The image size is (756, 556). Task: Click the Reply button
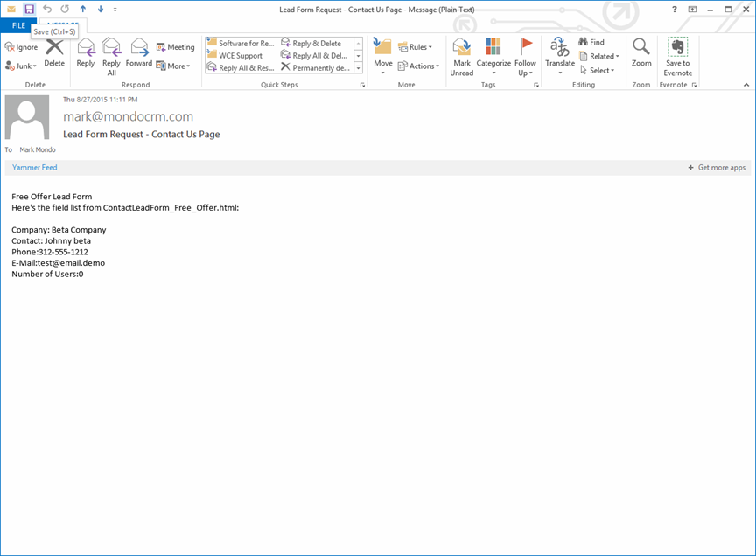(x=86, y=52)
